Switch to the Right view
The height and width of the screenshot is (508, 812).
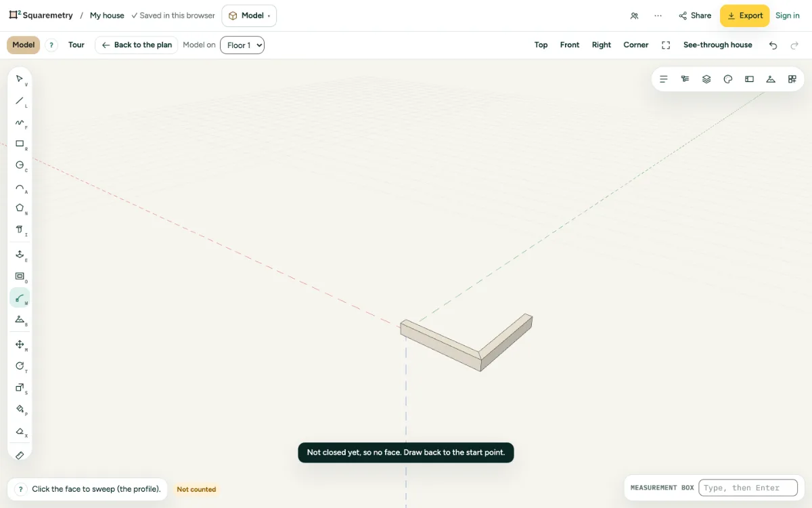[x=602, y=45]
